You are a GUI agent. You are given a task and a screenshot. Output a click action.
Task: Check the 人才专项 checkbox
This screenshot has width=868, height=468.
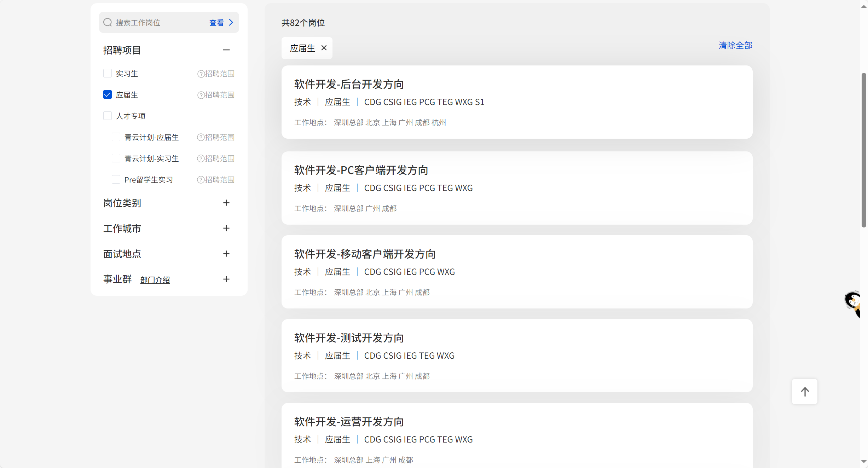108,116
